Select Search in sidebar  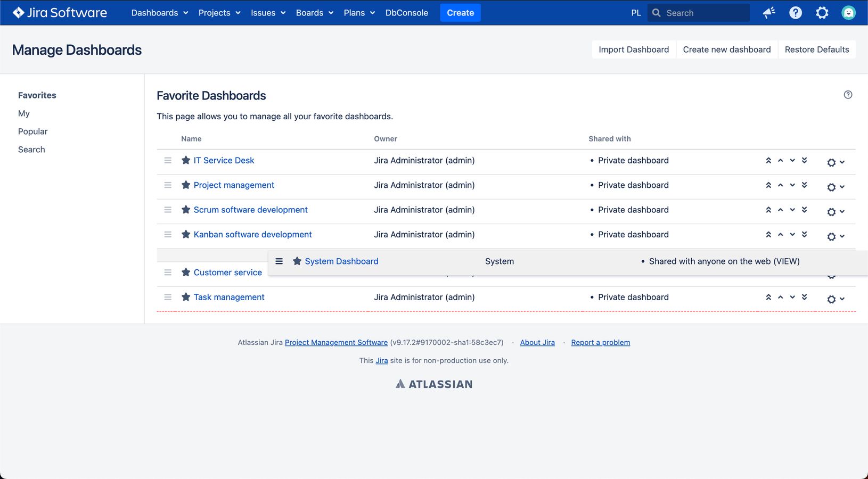31,150
